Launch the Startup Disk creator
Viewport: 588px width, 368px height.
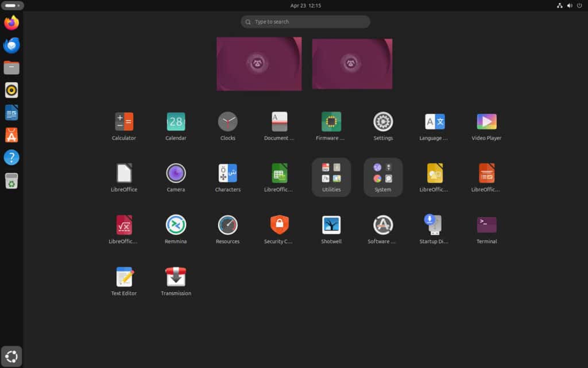pyautogui.click(x=435, y=225)
